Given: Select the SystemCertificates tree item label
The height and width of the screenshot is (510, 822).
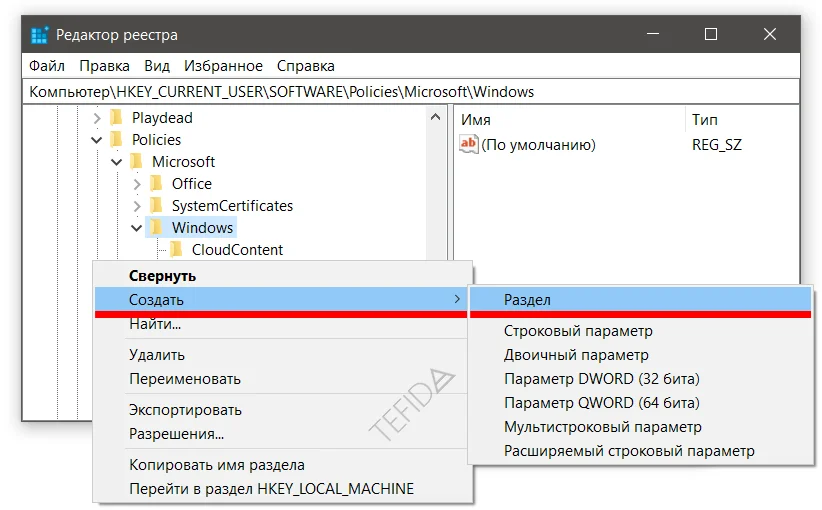Looking at the screenshot, I should (232, 206).
